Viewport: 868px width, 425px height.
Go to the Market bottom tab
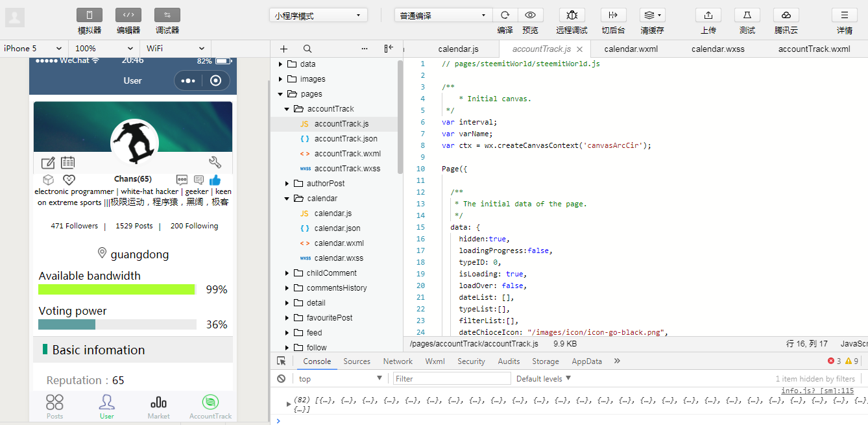point(158,407)
